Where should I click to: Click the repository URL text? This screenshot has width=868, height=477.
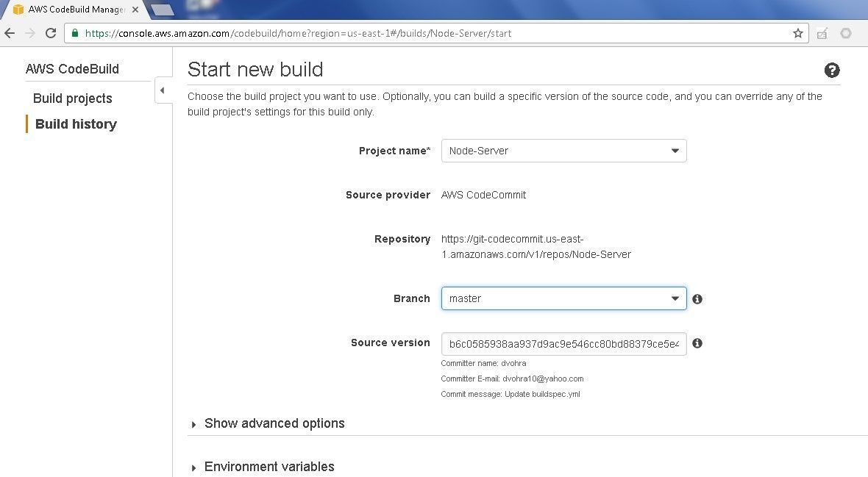536,247
